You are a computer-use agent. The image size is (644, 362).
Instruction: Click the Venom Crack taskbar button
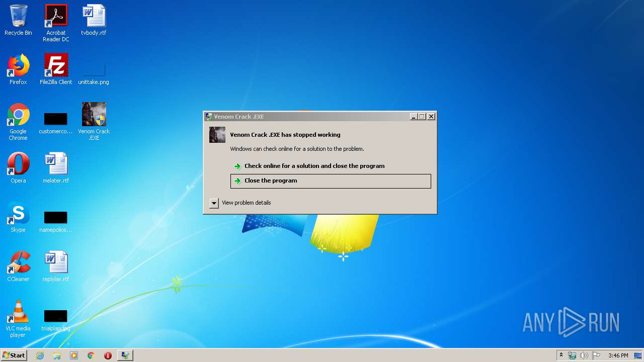125,355
